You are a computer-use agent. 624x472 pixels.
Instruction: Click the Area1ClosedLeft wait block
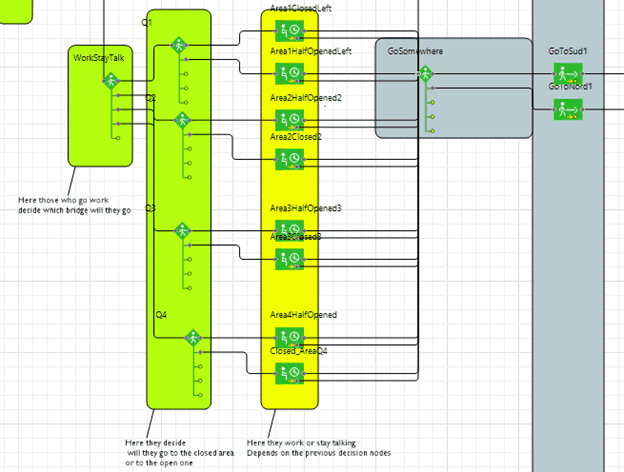289,39
